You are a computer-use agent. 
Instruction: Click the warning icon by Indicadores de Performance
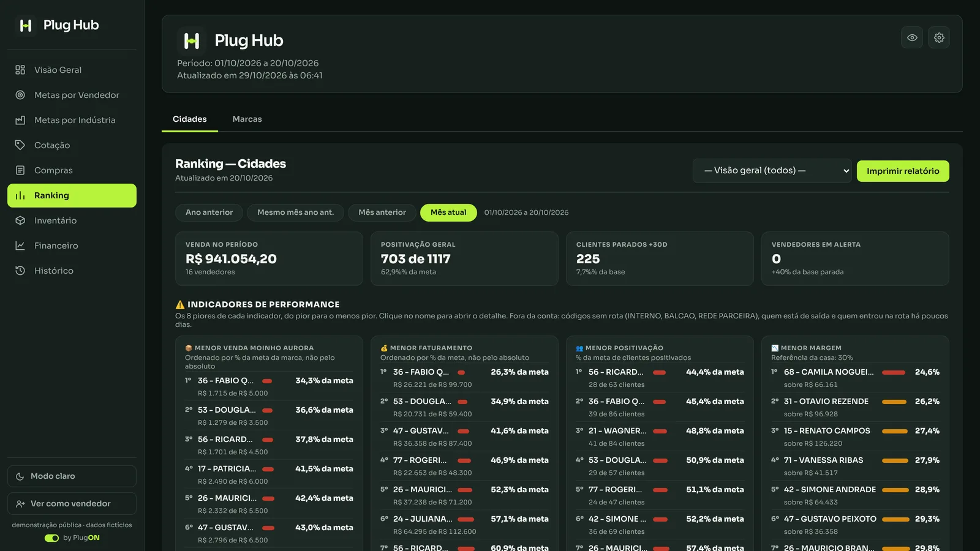(x=180, y=304)
